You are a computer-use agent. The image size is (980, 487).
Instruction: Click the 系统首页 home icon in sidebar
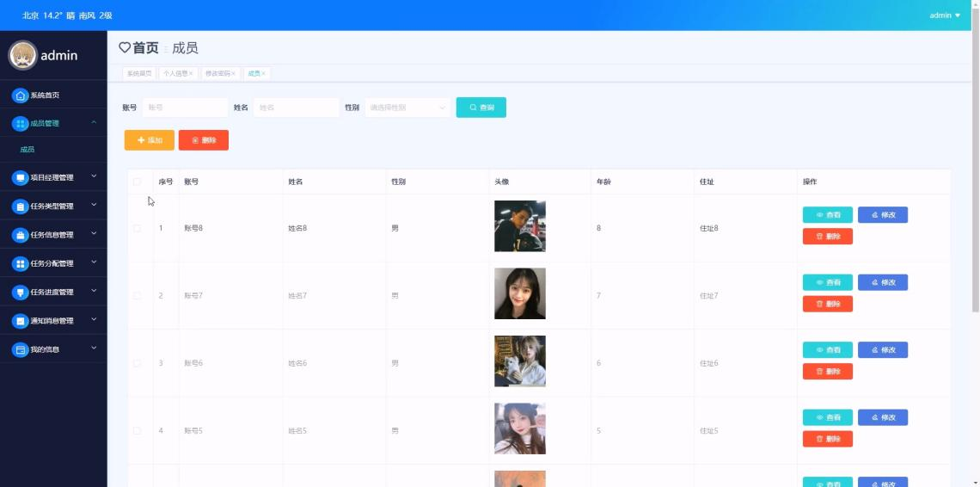pyautogui.click(x=21, y=96)
